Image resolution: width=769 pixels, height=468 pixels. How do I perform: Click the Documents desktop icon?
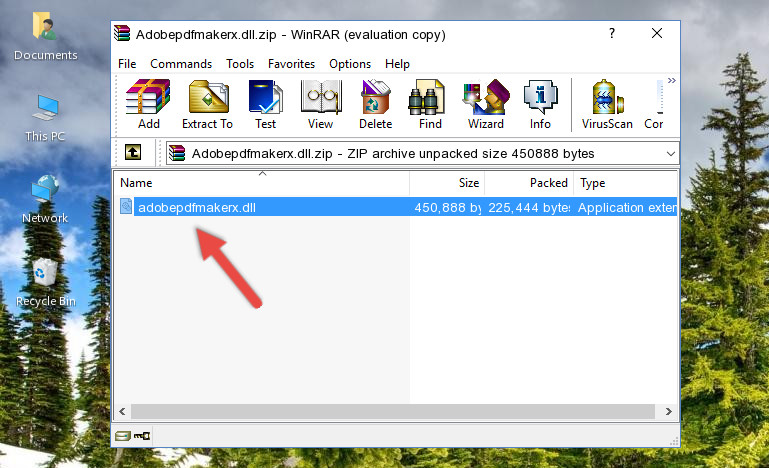tap(45, 37)
